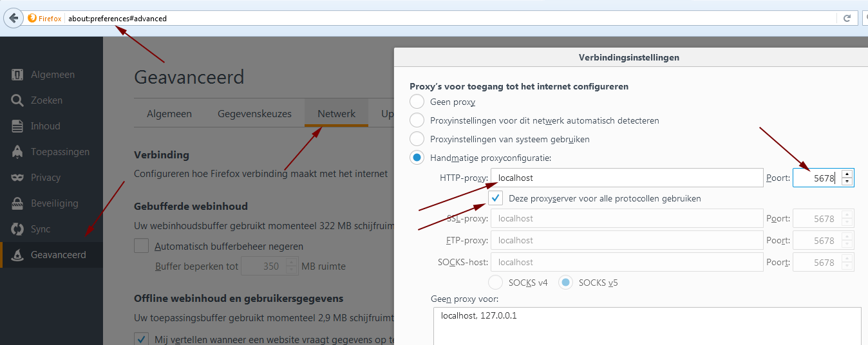The width and height of the screenshot is (868, 345).
Task: Click 'Offline webinhoud en gebruikersgegevens' heading
Action: pos(238,299)
